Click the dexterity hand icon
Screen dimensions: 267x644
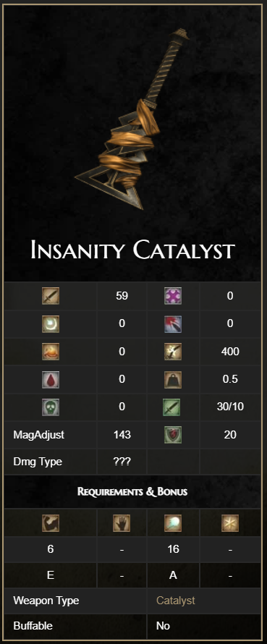pyautogui.click(x=122, y=523)
